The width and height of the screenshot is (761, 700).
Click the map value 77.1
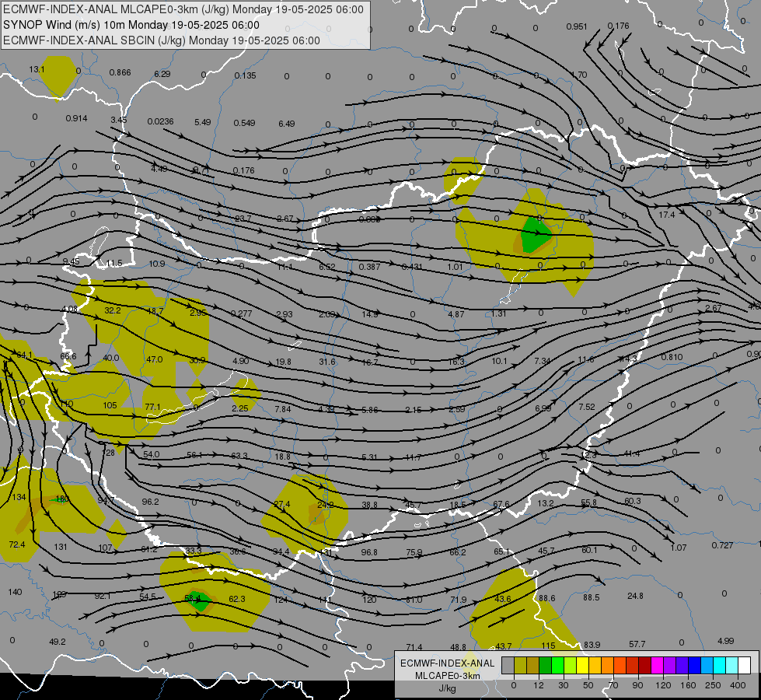click(153, 407)
